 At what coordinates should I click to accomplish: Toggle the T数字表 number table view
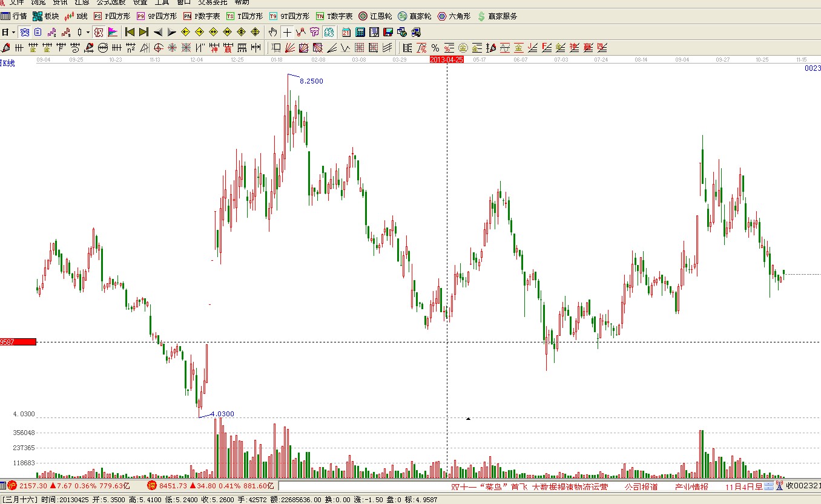(334, 16)
